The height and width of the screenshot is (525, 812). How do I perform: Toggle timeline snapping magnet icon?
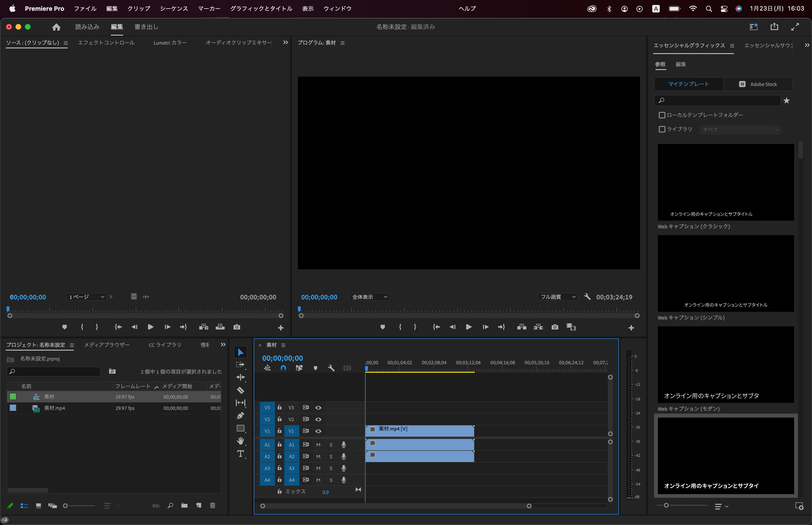point(283,368)
